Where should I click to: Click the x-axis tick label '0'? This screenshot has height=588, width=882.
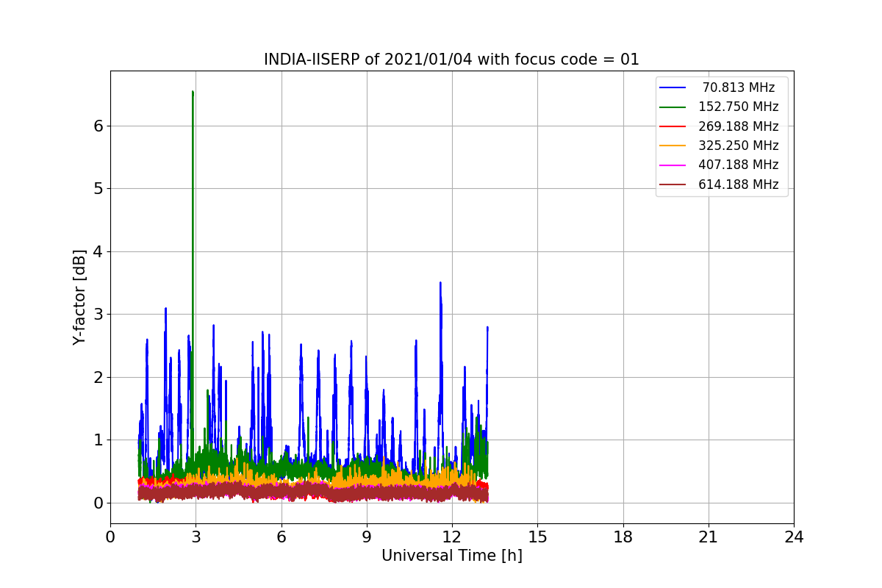coord(110,537)
